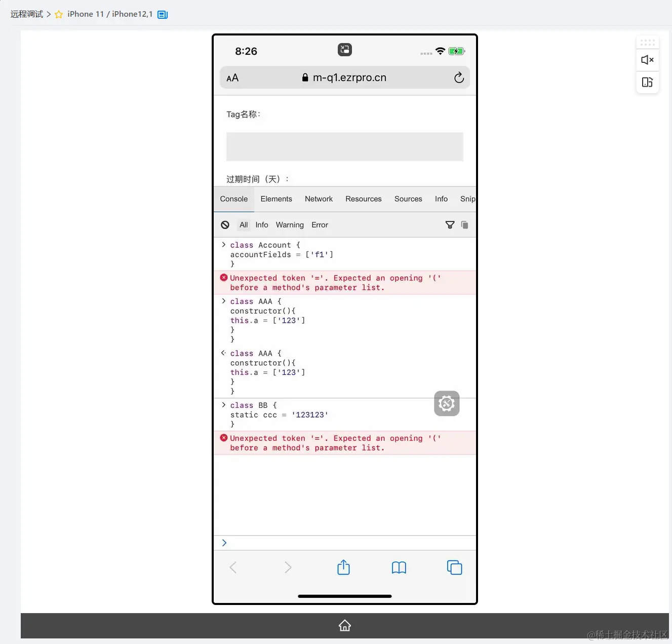Click the Snip tab
This screenshot has width=672, height=644.
(467, 199)
